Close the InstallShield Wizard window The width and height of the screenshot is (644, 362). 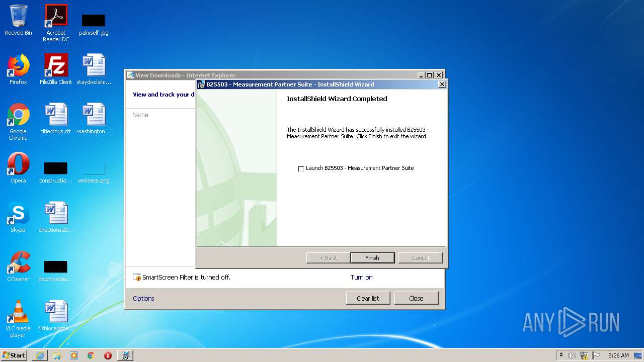click(x=442, y=84)
